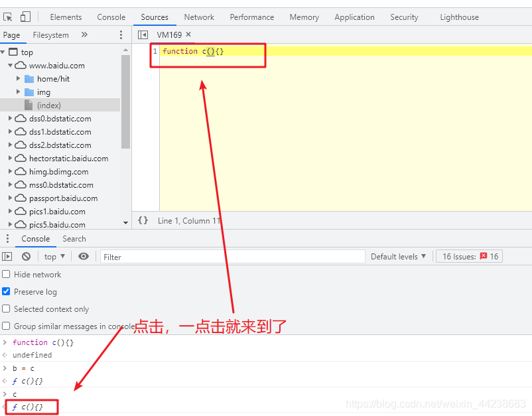Expand the home/hit folder

(x=19, y=78)
